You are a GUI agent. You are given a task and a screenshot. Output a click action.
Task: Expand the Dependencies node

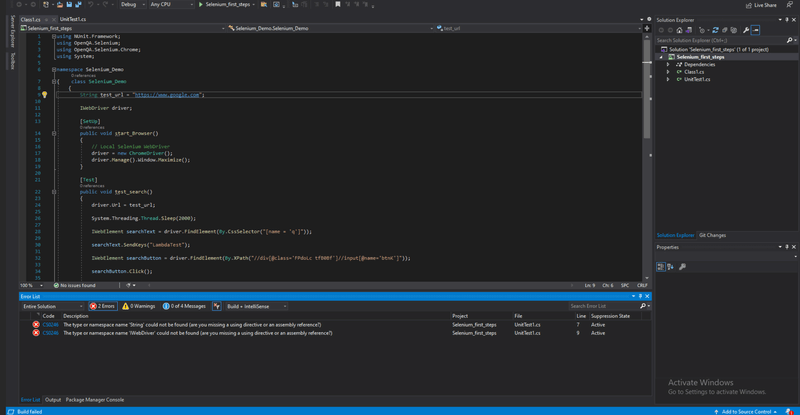[668, 65]
